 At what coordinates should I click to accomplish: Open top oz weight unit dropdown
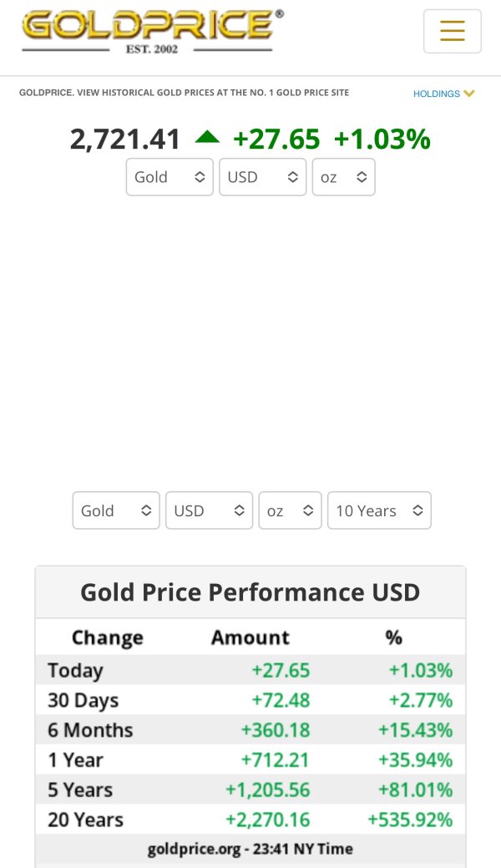pyautogui.click(x=343, y=177)
